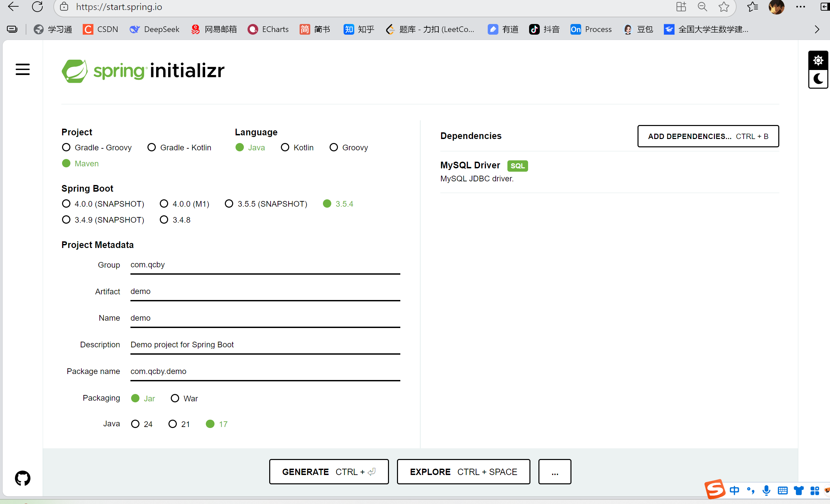The height and width of the screenshot is (504, 830).
Task: Expand more bookmarks chevron
Action: (x=817, y=29)
